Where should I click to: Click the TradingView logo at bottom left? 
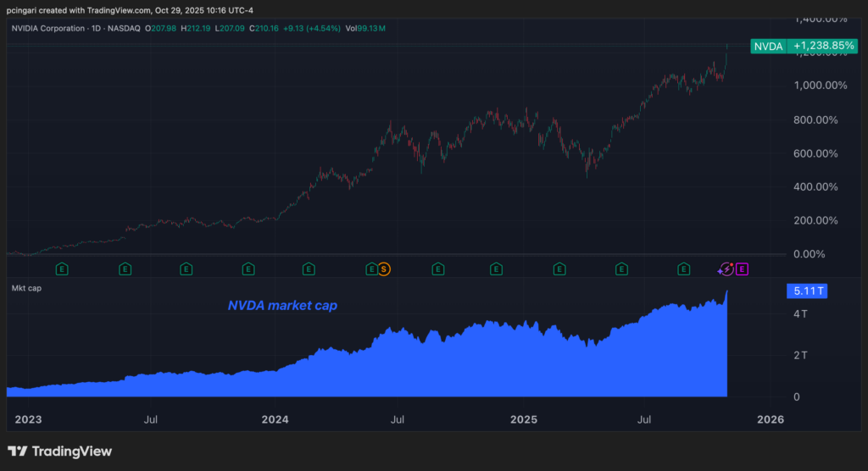(x=59, y=452)
